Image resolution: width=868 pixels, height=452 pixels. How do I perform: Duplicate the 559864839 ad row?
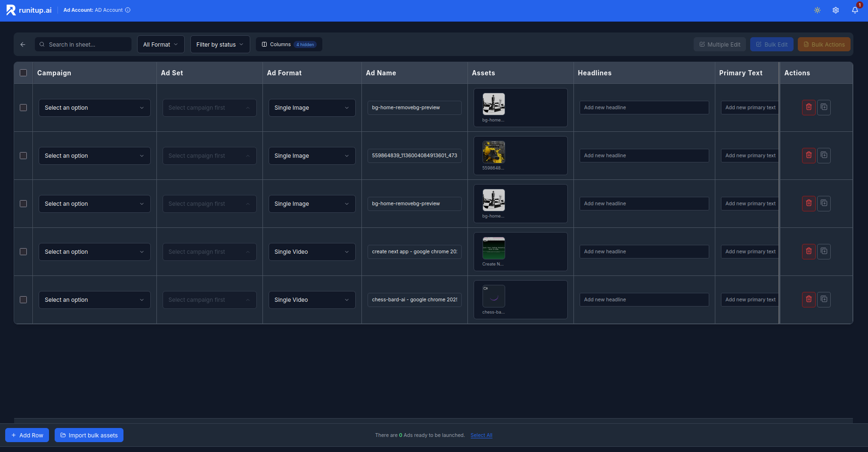click(824, 155)
